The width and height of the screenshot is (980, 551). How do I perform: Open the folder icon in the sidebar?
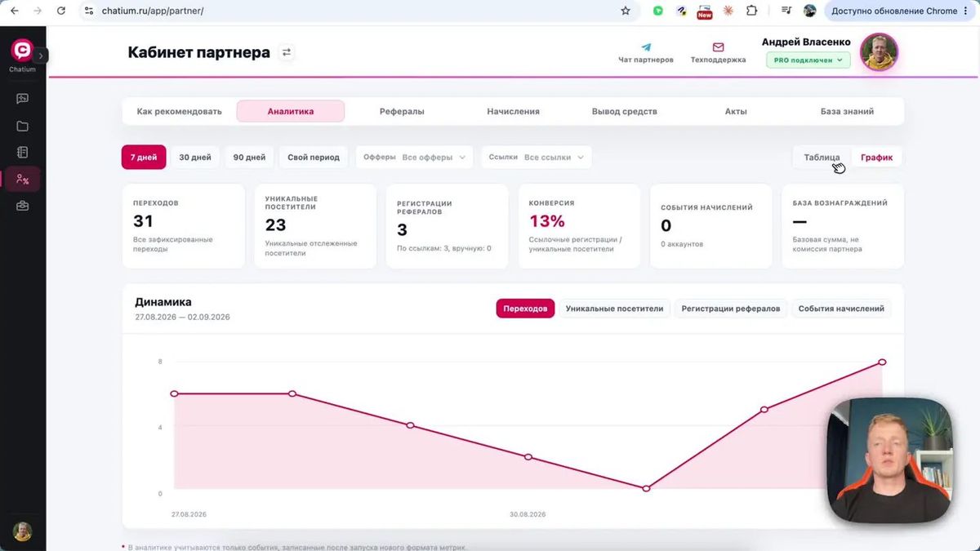(x=22, y=126)
